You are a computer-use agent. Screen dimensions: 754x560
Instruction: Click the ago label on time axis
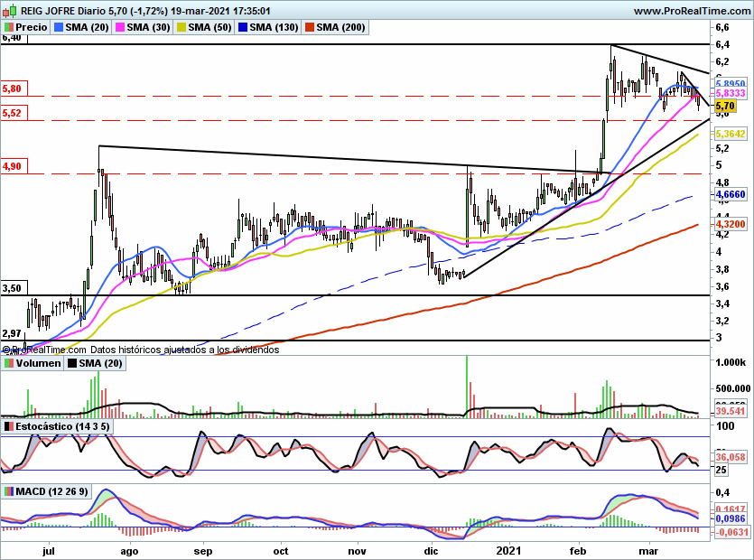pos(129,551)
